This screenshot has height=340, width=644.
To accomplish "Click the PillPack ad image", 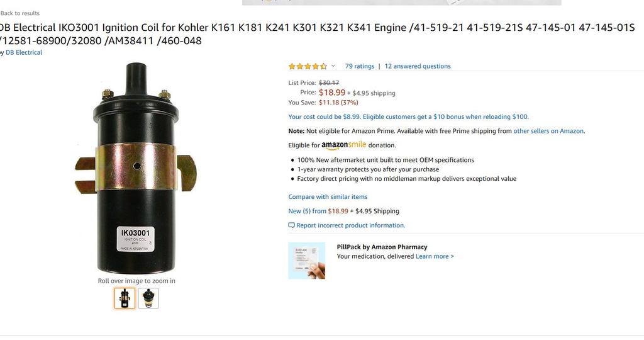I will tap(306, 261).
